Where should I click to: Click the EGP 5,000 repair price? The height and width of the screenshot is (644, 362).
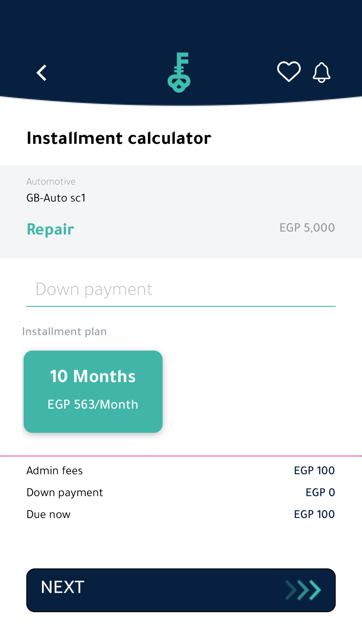click(x=307, y=228)
